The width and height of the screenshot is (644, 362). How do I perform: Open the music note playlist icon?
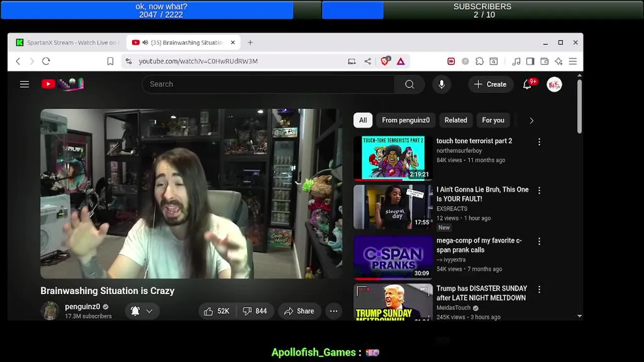pos(516,61)
